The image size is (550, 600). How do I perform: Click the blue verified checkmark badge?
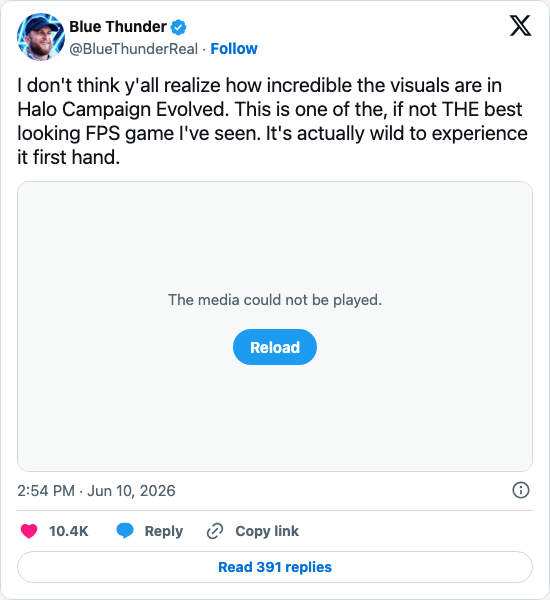point(178,27)
